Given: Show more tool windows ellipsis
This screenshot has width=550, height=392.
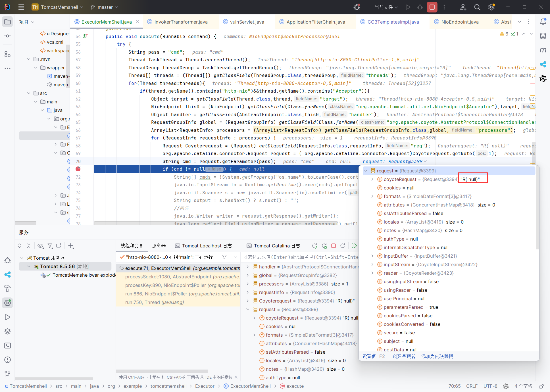Looking at the screenshot, I should (8, 68).
